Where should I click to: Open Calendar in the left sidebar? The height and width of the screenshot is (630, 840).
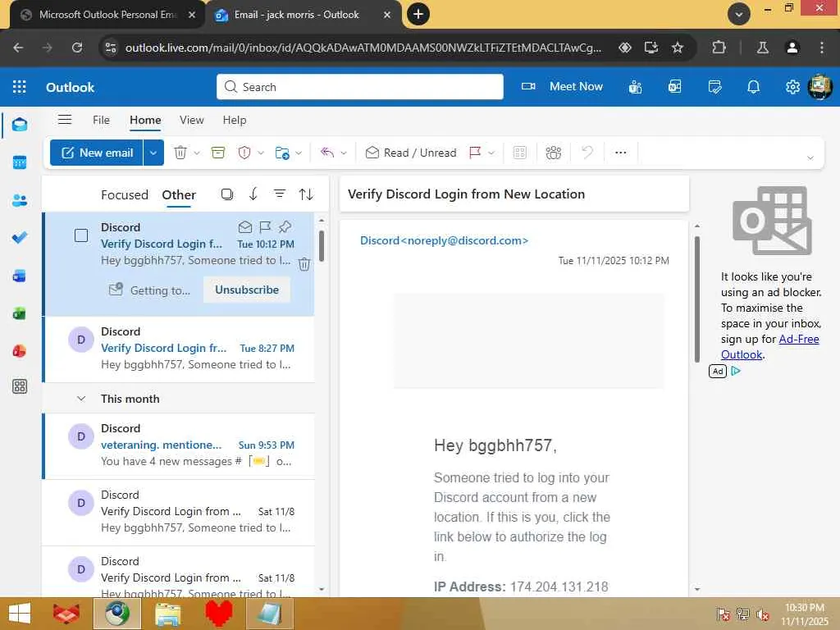click(x=20, y=162)
